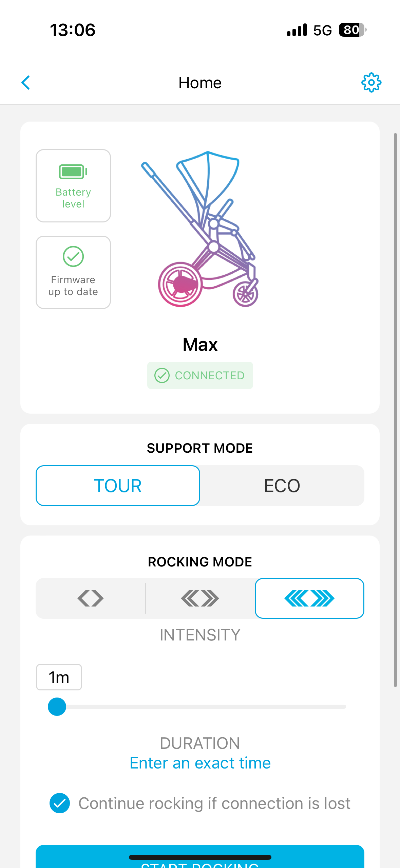Click the vertical scrollbar on right edge

395,408
